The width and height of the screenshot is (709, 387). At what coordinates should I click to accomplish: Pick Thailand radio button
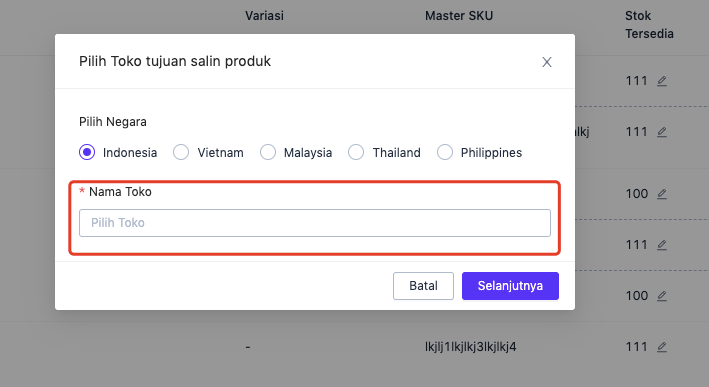(x=356, y=152)
